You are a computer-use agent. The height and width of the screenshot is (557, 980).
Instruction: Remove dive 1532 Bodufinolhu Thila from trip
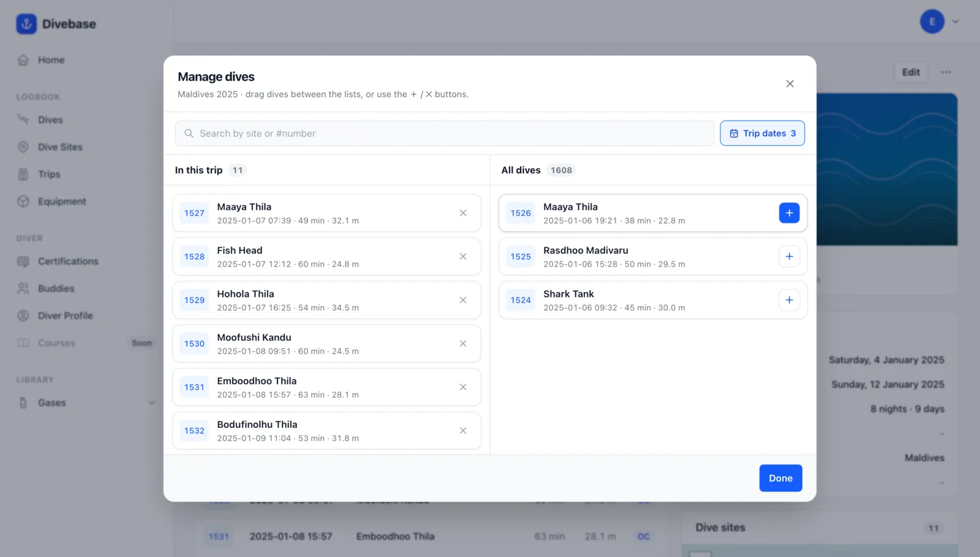tap(463, 430)
